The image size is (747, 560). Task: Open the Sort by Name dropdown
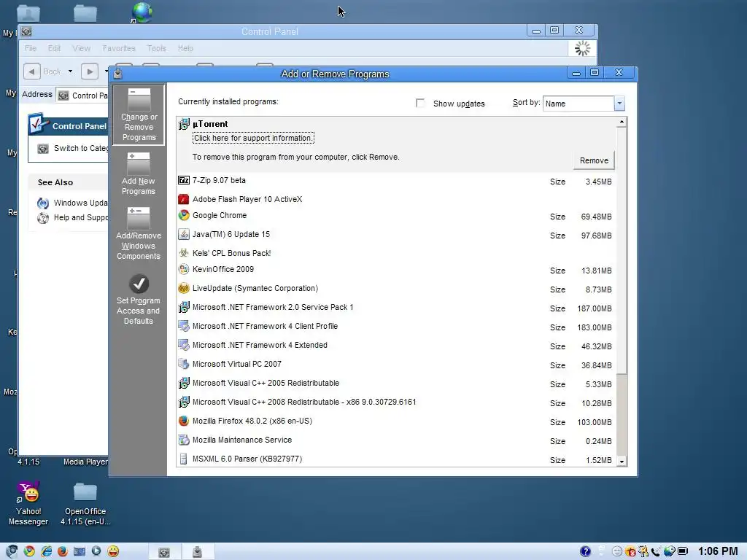point(619,104)
